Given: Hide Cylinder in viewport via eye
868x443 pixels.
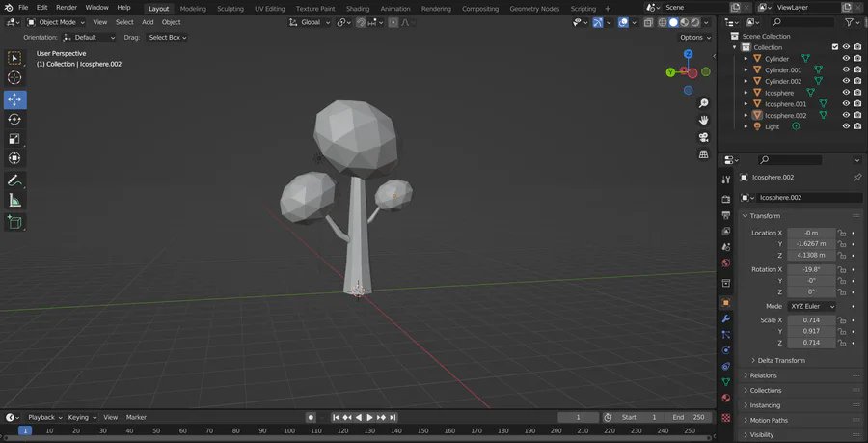Looking at the screenshot, I should pos(846,59).
